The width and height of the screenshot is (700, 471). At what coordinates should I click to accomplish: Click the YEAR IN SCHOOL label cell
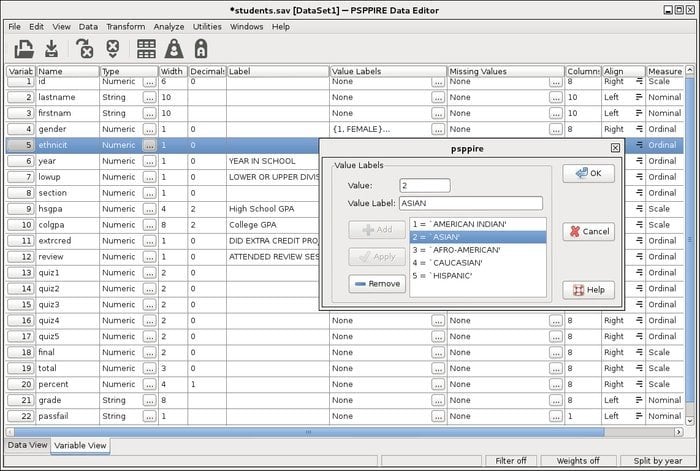pyautogui.click(x=277, y=161)
